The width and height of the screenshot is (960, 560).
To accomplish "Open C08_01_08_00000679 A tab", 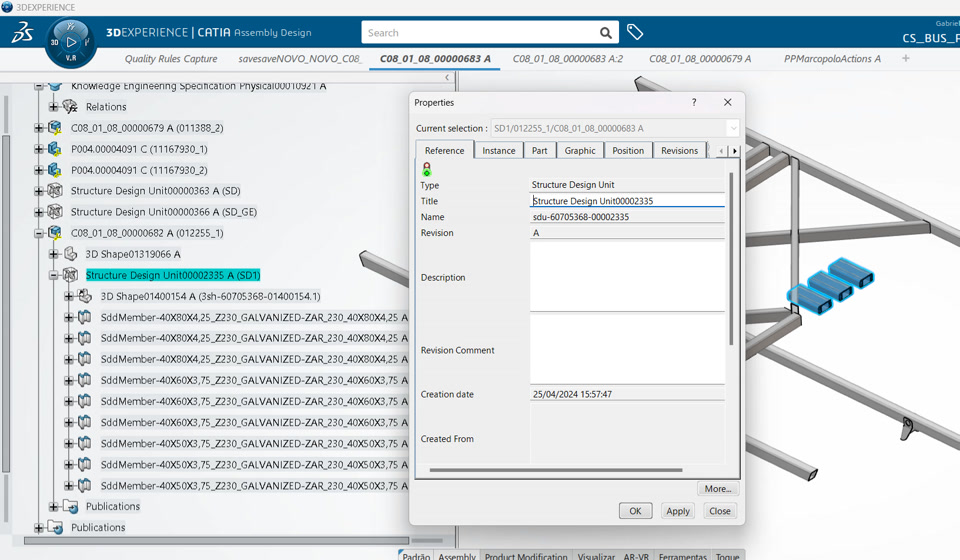I will [x=700, y=59].
